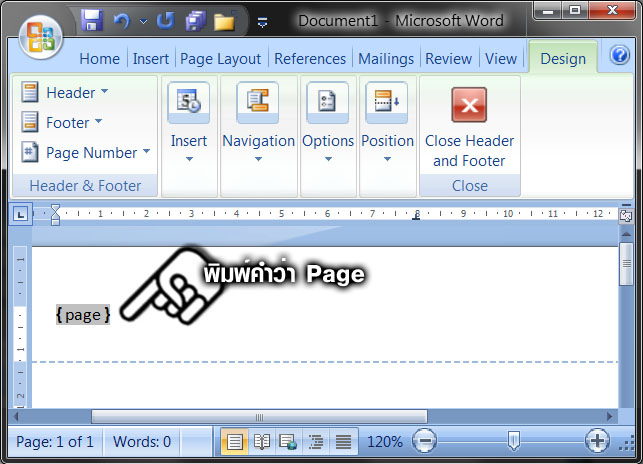643x464 pixels.
Task: Select Print Layout view
Action: point(235,441)
